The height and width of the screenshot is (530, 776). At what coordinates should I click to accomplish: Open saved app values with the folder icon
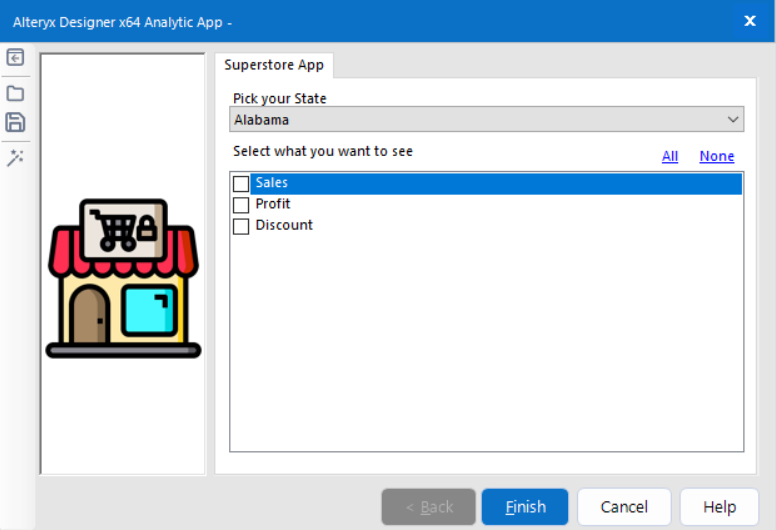pyautogui.click(x=15, y=93)
